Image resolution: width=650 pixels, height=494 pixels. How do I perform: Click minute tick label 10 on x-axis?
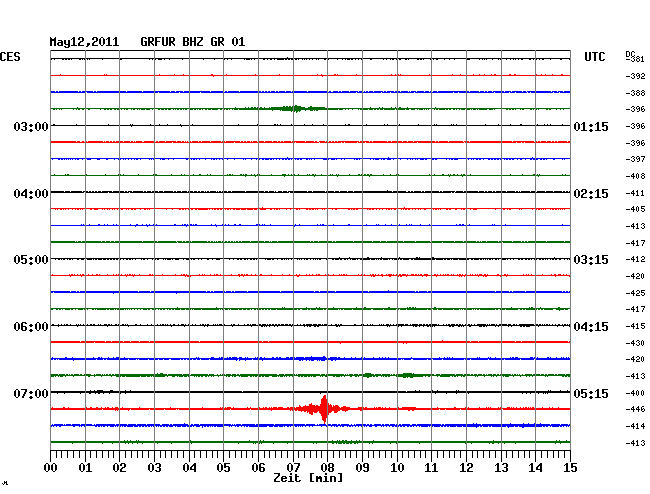(397, 467)
